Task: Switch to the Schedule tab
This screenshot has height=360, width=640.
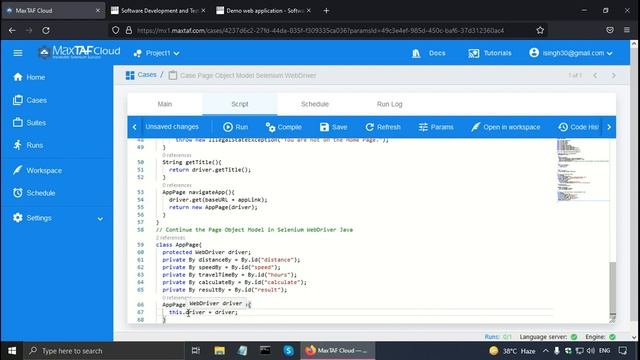Action: click(x=315, y=104)
